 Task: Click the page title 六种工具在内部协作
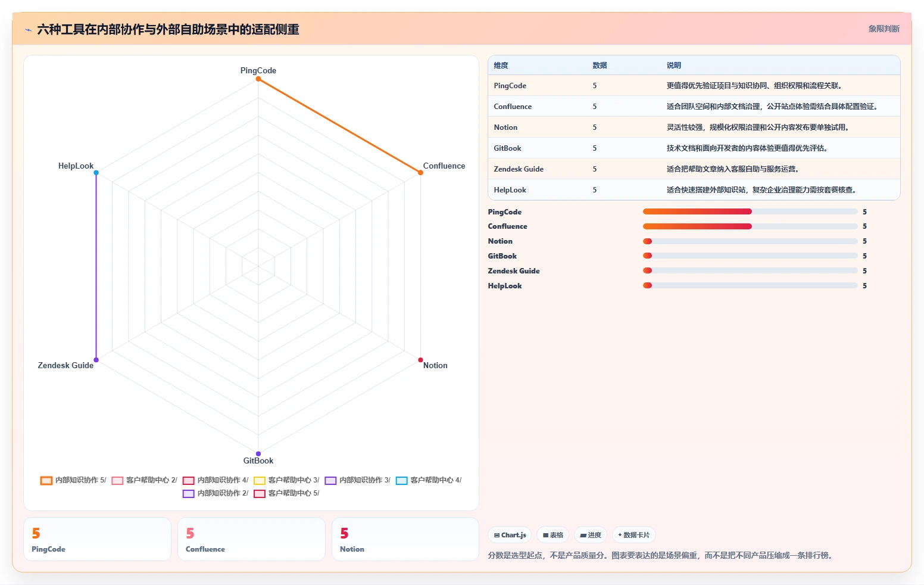pos(168,29)
